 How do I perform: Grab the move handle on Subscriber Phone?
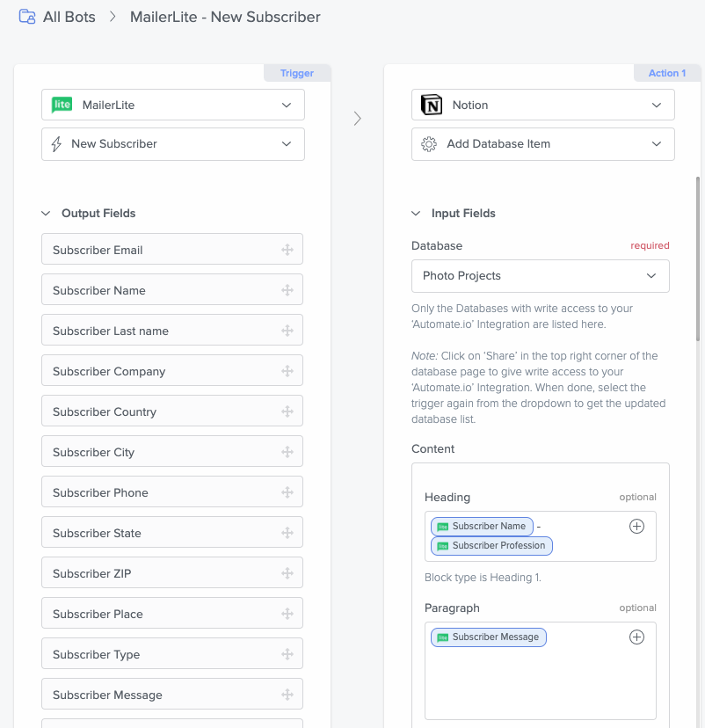(x=287, y=492)
